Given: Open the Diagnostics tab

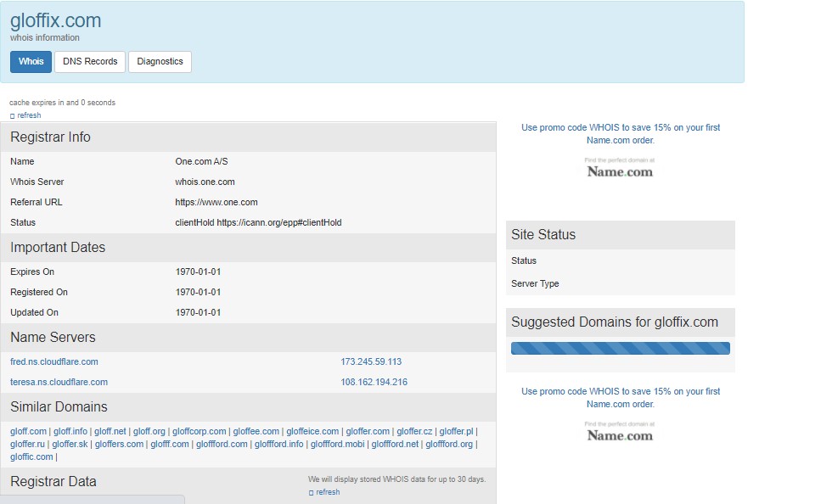Looking at the screenshot, I should click(160, 62).
